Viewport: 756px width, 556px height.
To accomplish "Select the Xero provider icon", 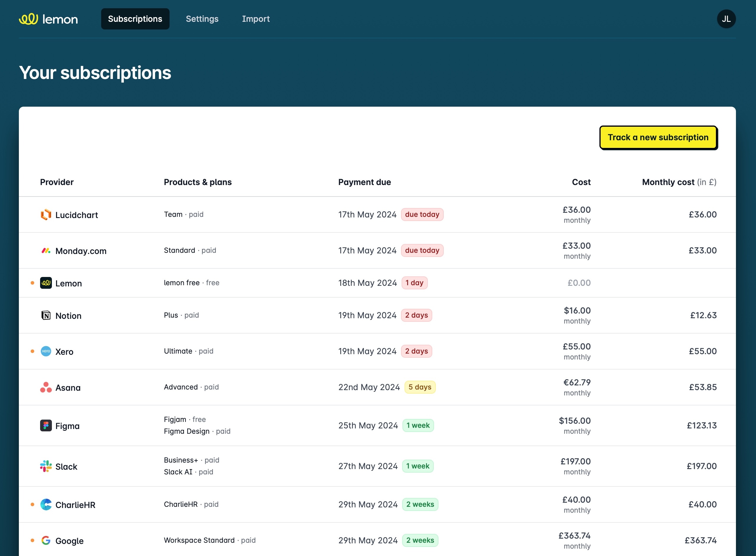I will pyautogui.click(x=46, y=351).
